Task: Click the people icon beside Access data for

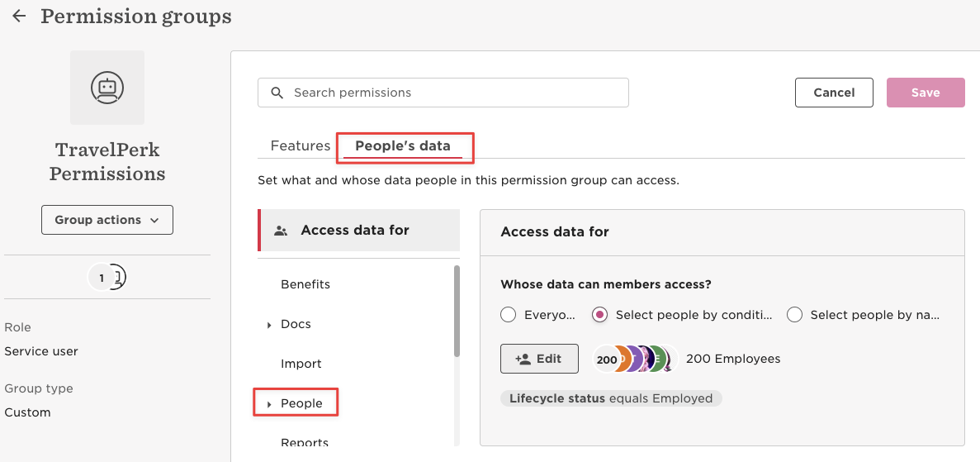Action: click(282, 231)
